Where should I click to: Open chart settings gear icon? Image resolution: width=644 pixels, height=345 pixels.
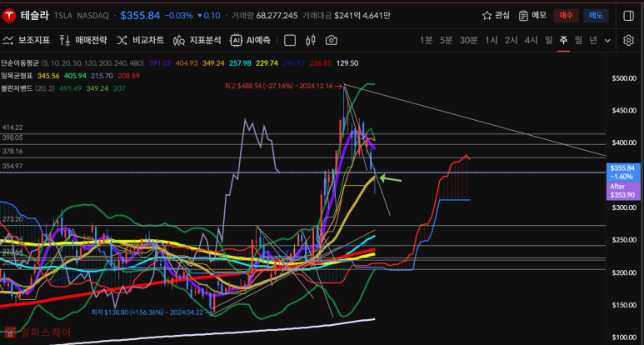click(628, 40)
